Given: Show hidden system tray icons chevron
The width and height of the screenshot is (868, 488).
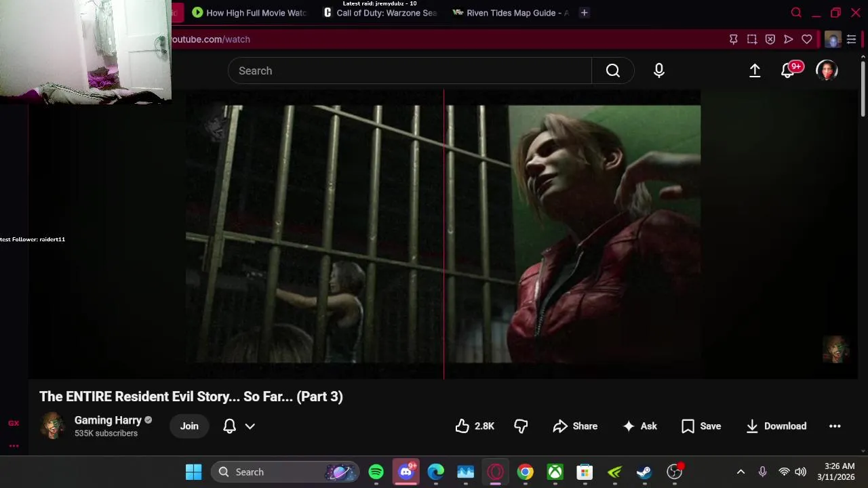Looking at the screenshot, I should [741, 472].
